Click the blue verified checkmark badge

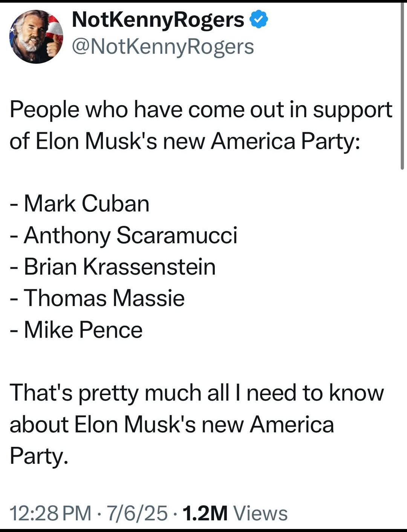click(259, 20)
